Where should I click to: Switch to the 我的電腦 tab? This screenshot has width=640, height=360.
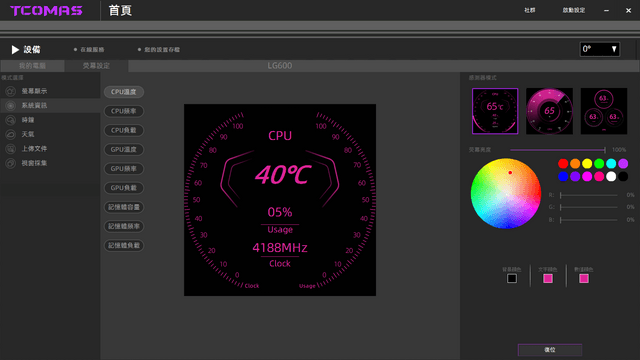32,66
